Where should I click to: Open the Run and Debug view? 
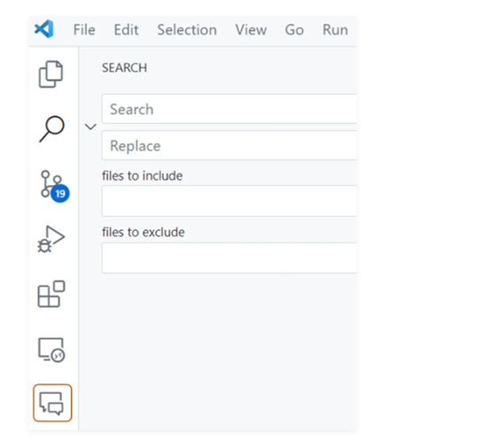click(x=51, y=239)
